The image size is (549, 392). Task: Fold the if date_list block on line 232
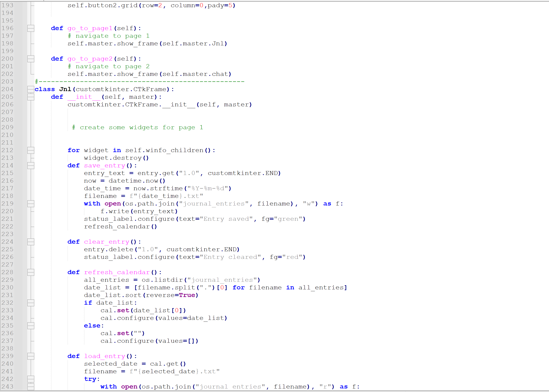coord(31,303)
